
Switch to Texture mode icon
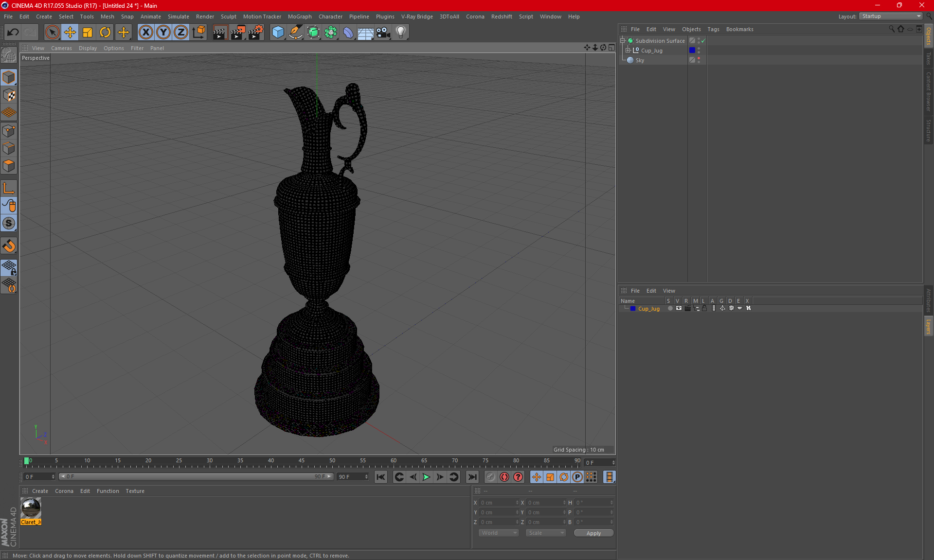(x=9, y=95)
